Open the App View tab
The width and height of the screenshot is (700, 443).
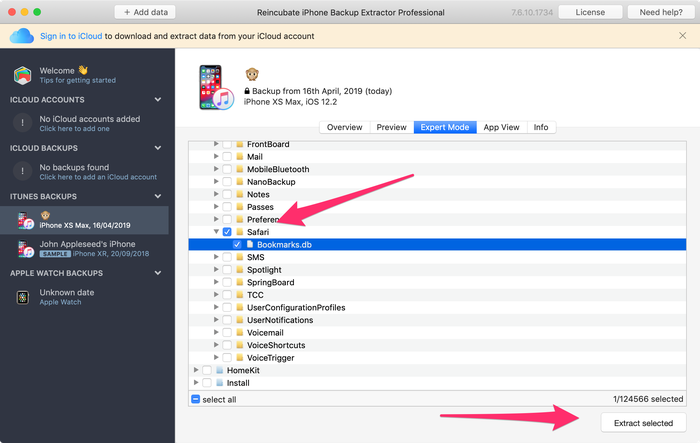click(x=501, y=127)
